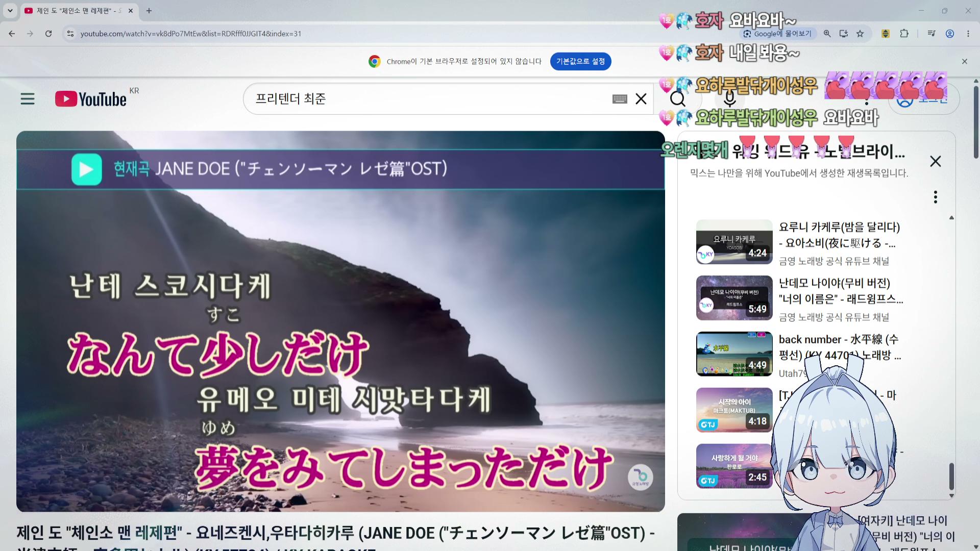Image resolution: width=980 pixels, height=551 pixels.
Task: Click the browser address bar URL
Action: point(191,34)
